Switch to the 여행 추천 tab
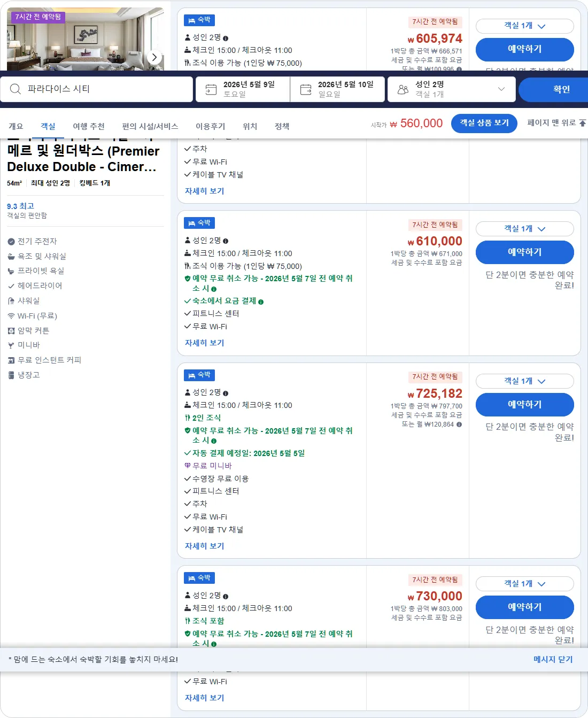The image size is (588, 718). [89, 126]
